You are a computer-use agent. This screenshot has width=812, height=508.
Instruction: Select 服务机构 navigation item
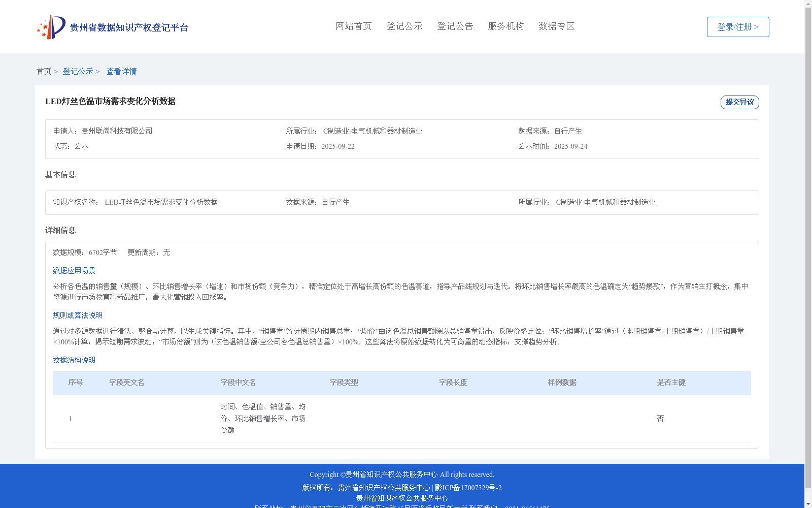(x=506, y=26)
